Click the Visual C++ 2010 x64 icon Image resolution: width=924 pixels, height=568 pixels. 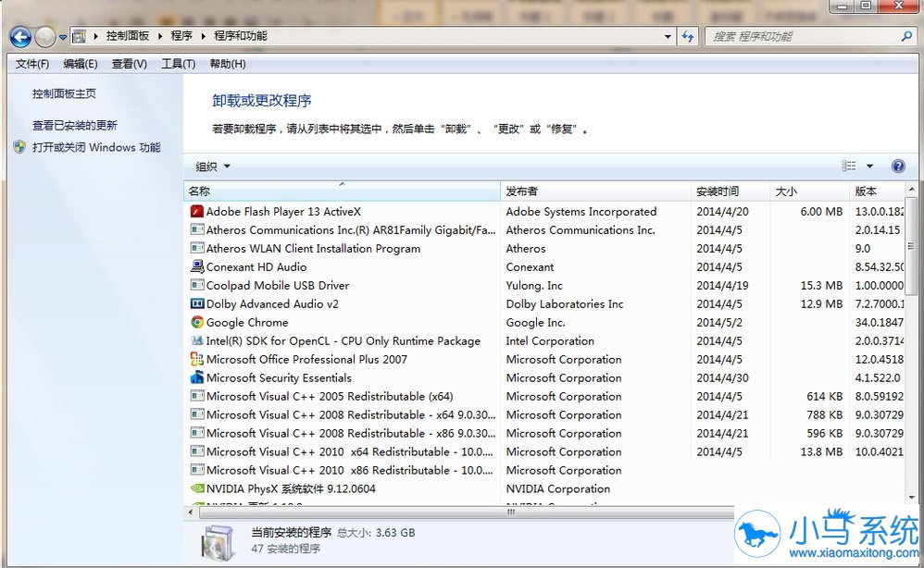point(197,451)
